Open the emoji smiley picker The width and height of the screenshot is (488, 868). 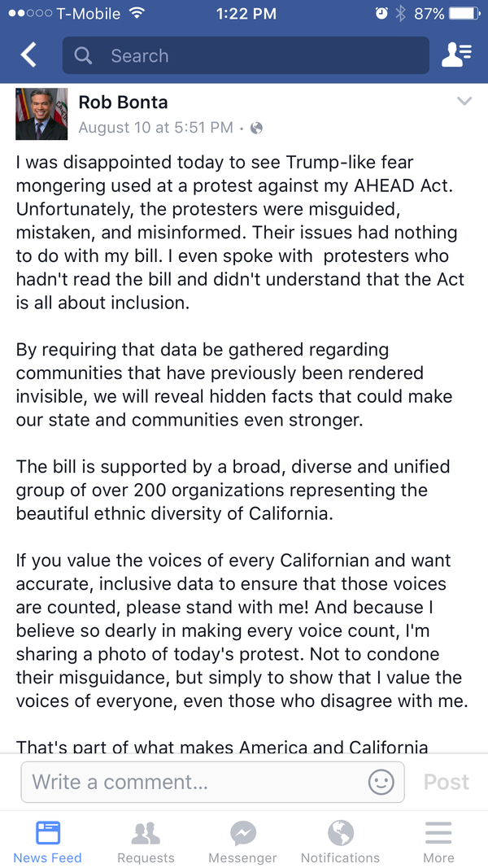click(381, 782)
